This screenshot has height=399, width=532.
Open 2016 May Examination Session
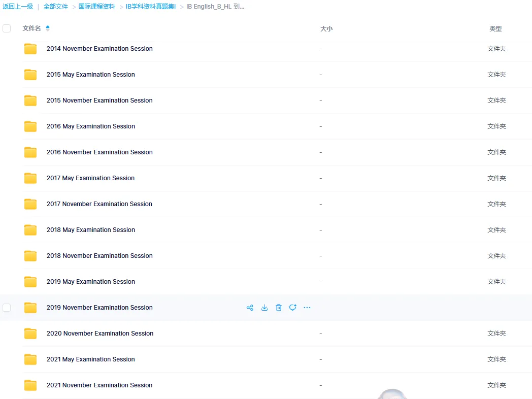(90, 126)
